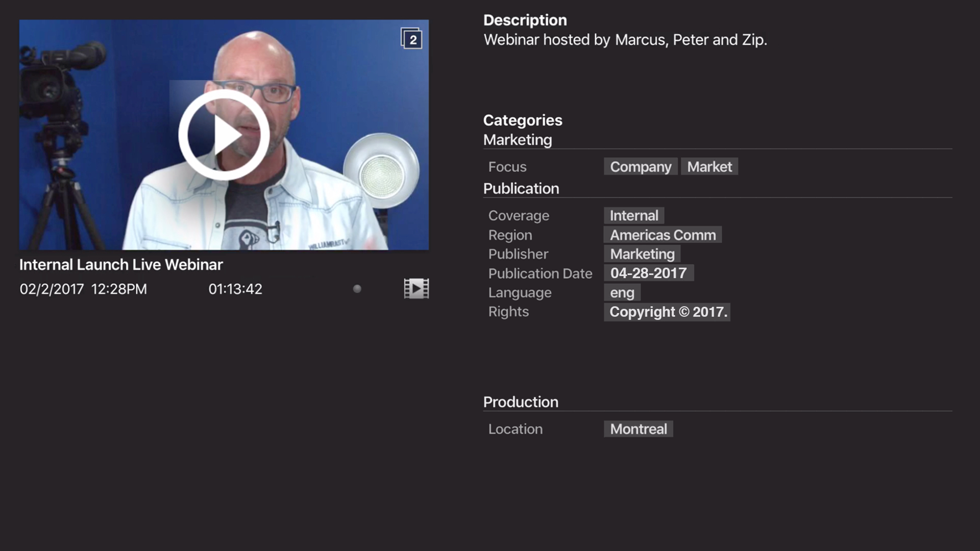Select the Market focus tag
This screenshot has height=551, width=980.
709,167
